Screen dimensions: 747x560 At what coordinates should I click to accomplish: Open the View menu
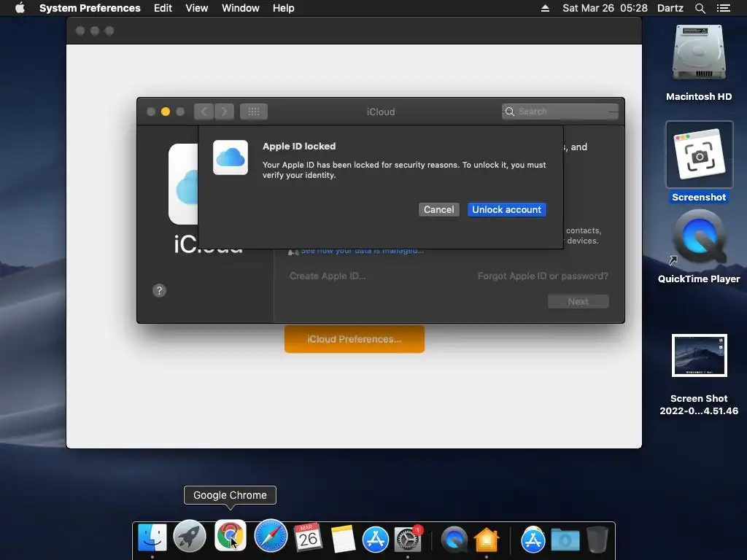tap(196, 8)
